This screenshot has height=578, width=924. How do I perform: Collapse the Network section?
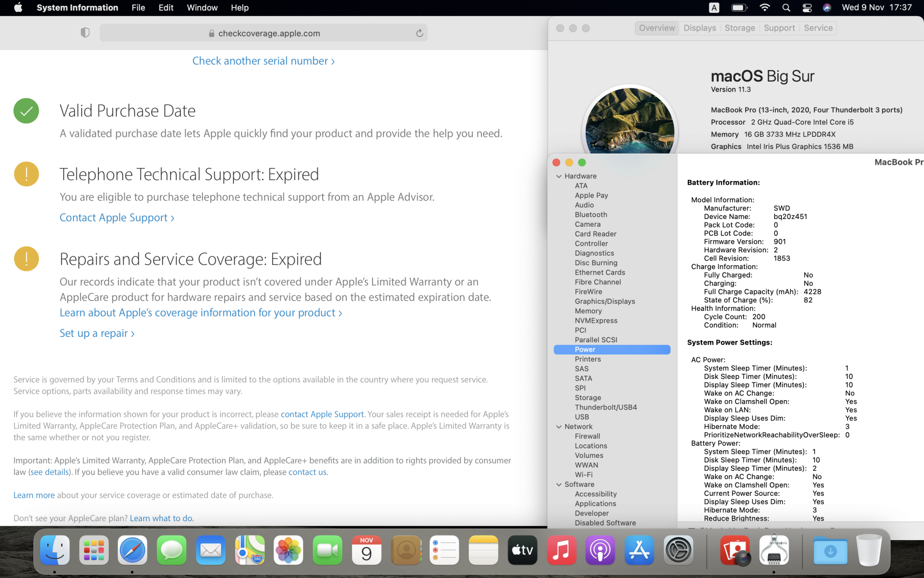pos(559,427)
